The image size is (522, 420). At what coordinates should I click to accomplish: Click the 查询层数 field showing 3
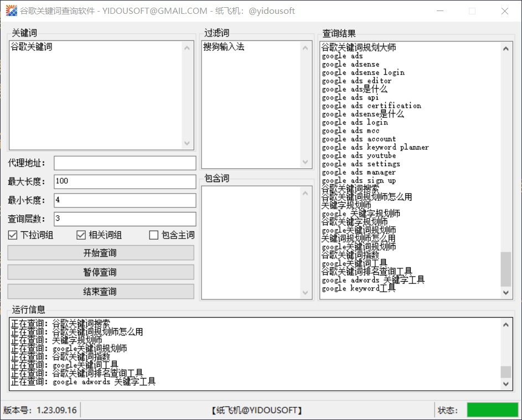[x=125, y=219]
